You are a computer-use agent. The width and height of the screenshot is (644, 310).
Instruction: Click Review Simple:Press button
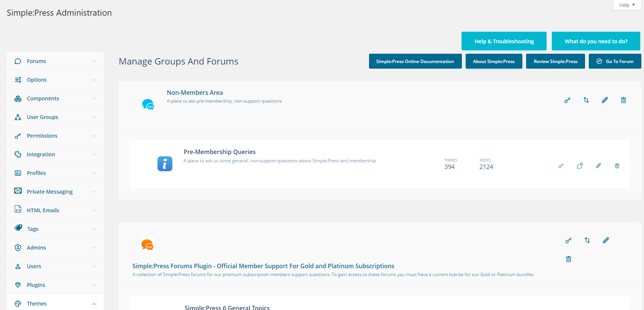pyautogui.click(x=556, y=61)
